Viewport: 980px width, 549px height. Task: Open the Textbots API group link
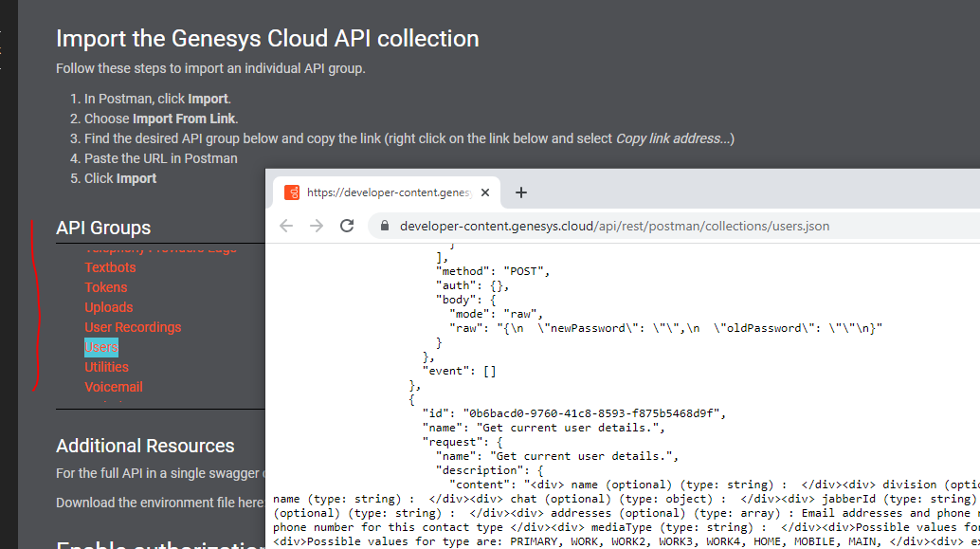pyautogui.click(x=110, y=266)
